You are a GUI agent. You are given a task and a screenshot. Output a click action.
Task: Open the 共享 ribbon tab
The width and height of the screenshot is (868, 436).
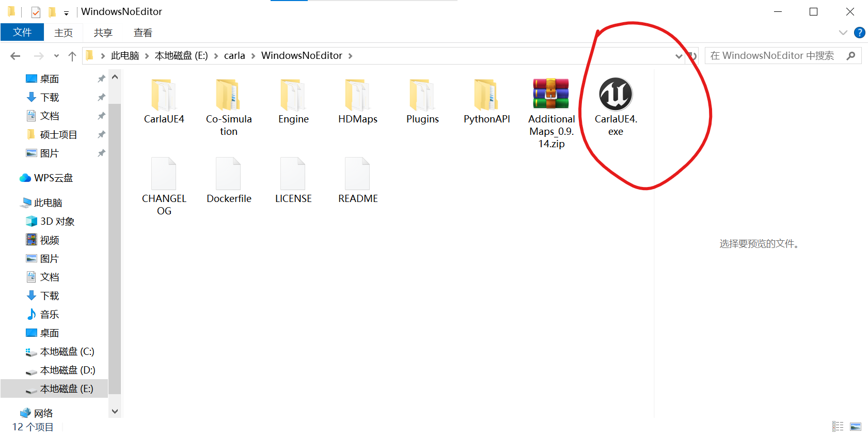pos(103,33)
